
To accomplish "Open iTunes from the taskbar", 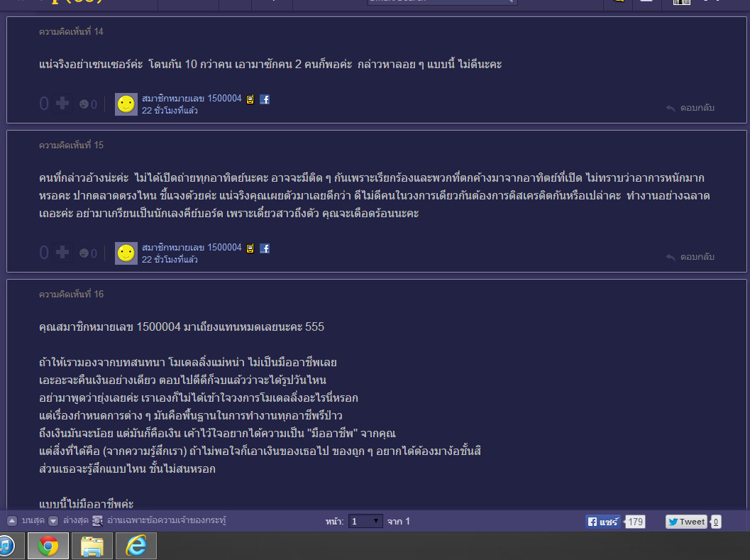I will tap(6, 546).
